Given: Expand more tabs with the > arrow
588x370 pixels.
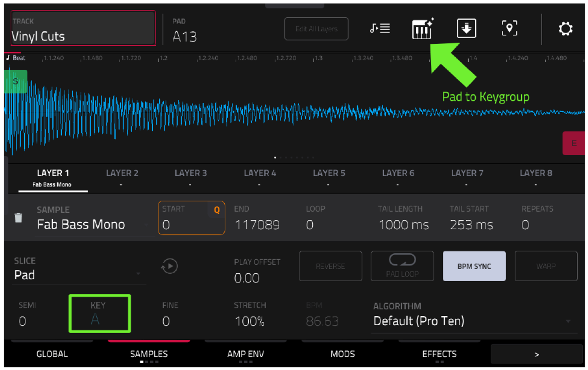Looking at the screenshot, I should pyautogui.click(x=537, y=354).
